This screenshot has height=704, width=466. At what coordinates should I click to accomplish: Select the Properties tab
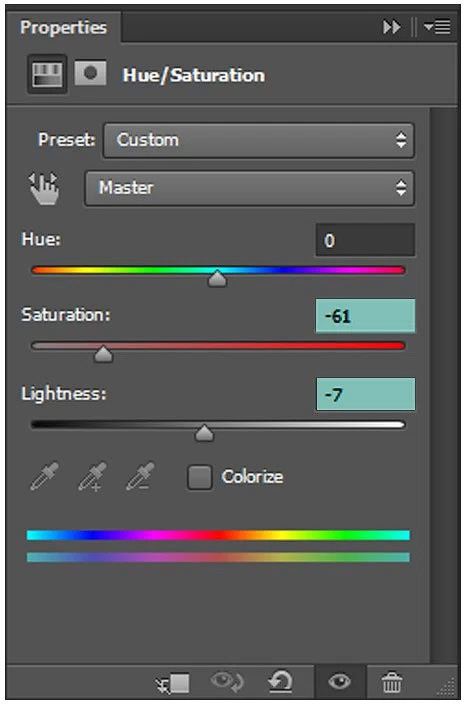pos(63,27)
